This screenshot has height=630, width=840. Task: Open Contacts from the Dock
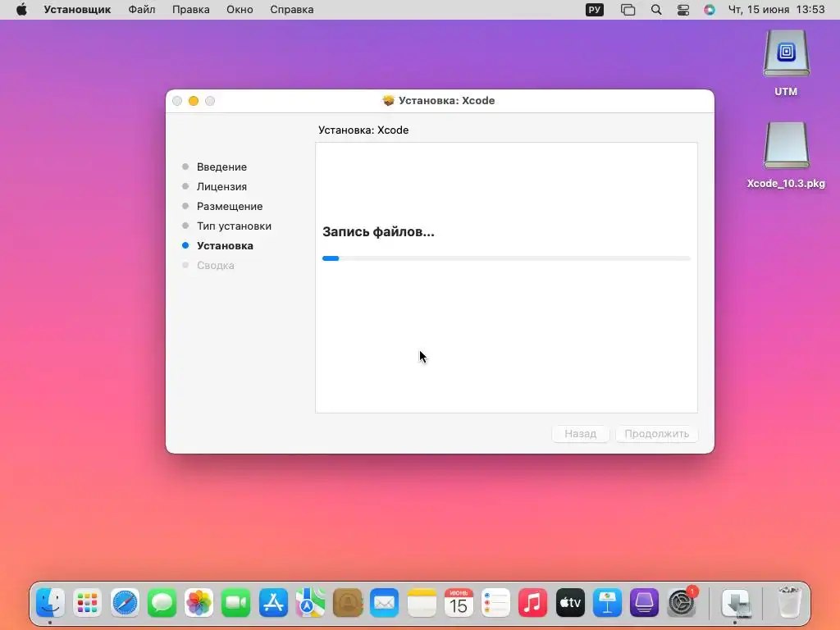click(x=348, y=603)
